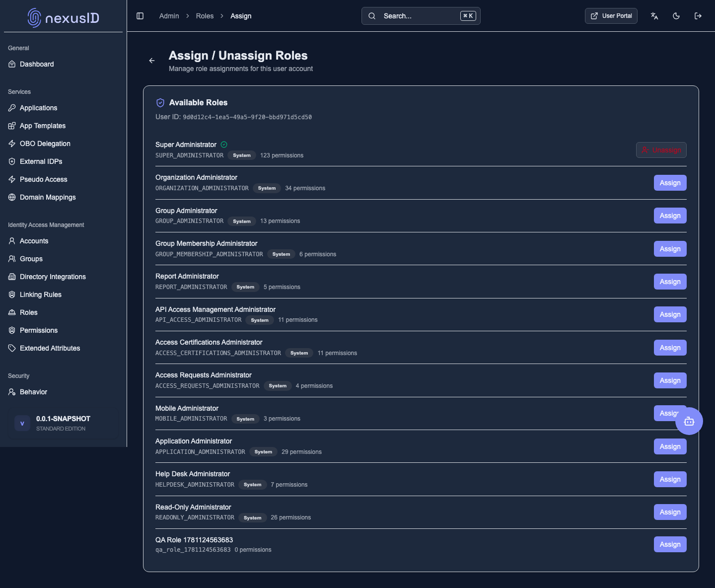Assign the Help Desk Administrator role
The width and height of the screenshot is (715, 588).
click(x=670, y=479)
